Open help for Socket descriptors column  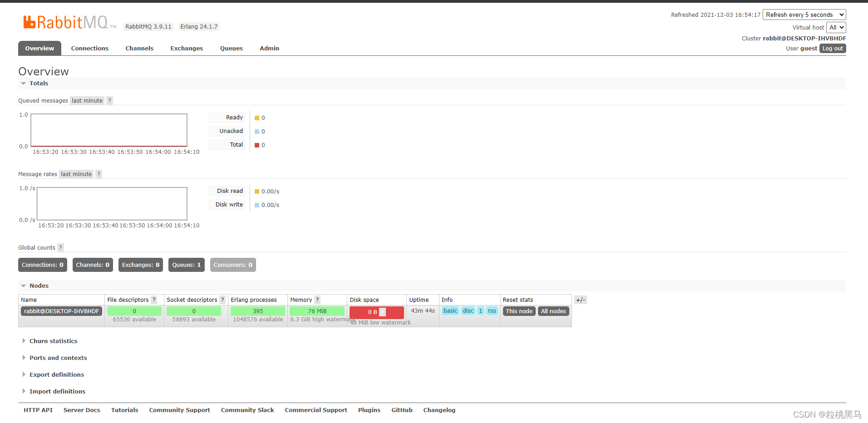(222, 300)
